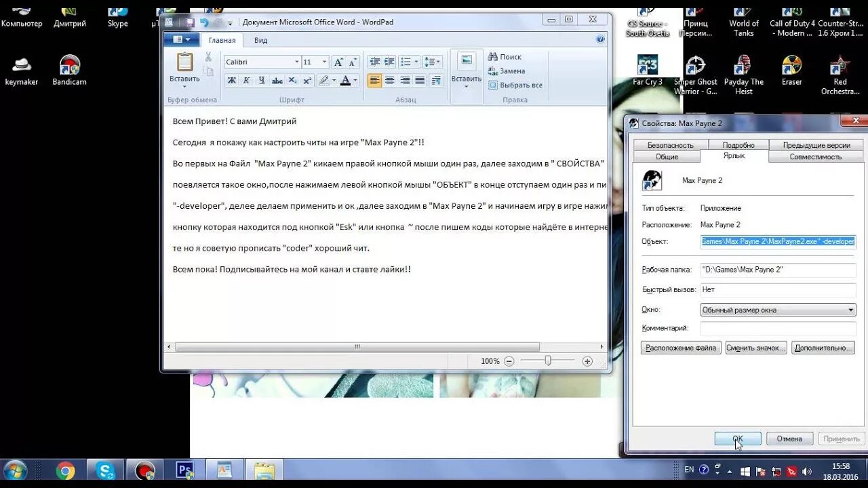
Task: Click the increase indent icon
Action: pyautogui.click(x=389, y=62)
